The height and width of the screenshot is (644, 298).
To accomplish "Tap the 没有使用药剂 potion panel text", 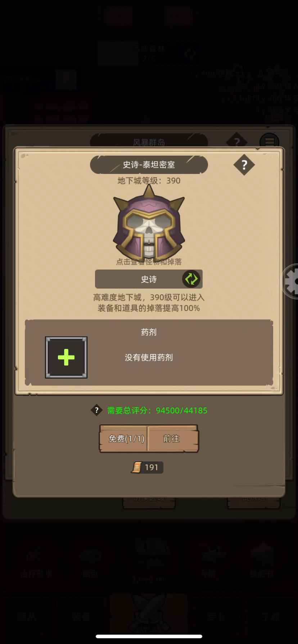I will click(149, 357).
